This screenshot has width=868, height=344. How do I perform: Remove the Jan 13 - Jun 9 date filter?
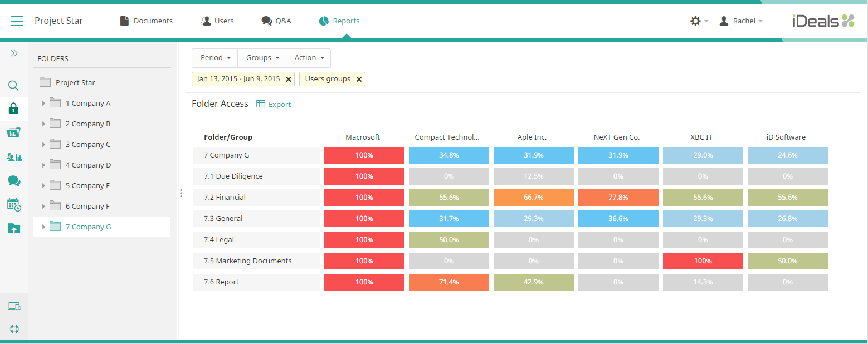pos(288,79)
